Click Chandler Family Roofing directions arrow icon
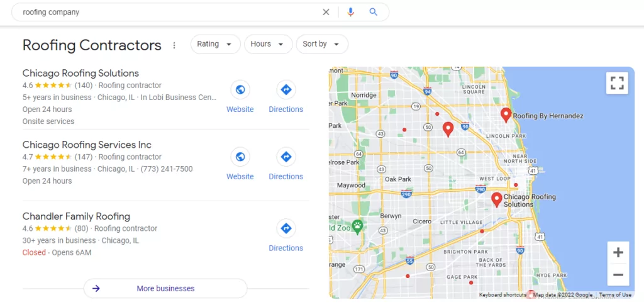Image resolution: width=644 pixels, height=307 pixels. (x=286, y=228)
